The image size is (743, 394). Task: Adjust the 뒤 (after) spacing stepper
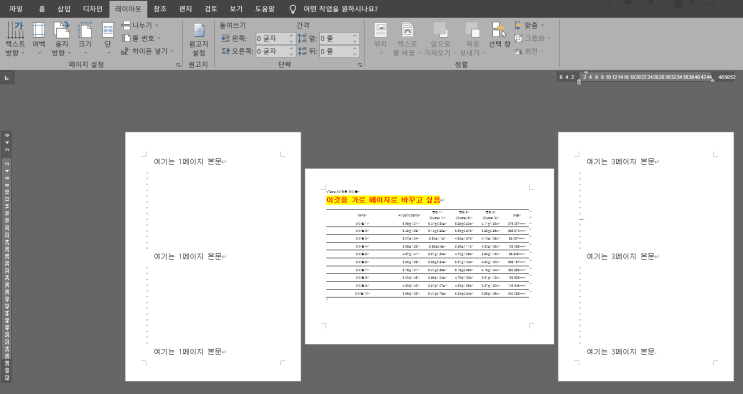coord(355,51)
